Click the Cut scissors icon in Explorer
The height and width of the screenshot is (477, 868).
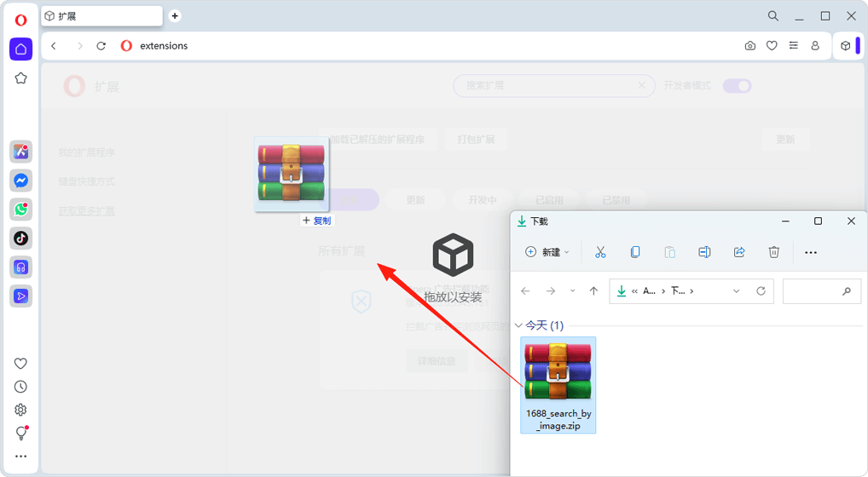(x=600, y=252)
